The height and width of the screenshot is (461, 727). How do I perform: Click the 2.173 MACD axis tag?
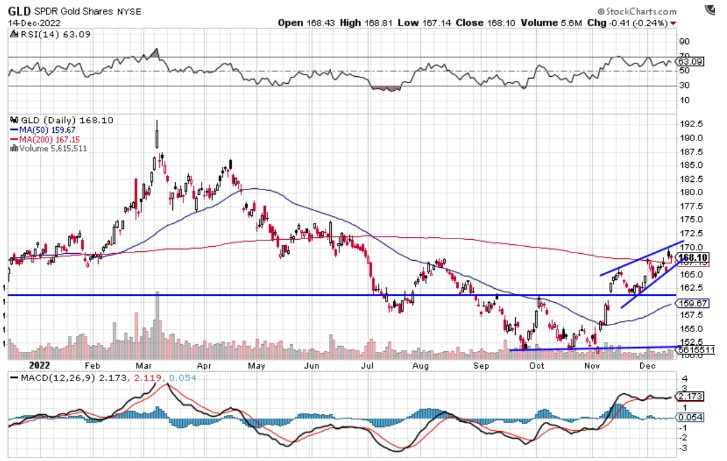click(x=691, y=396)
